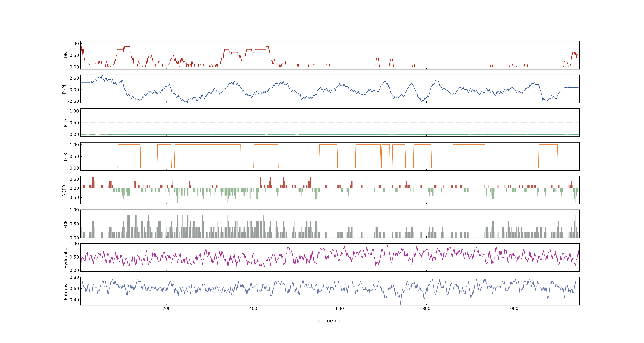Image resolution: width=644 pixels, height=343 pixels.
Task: Click the "Pi-Pi" y-axis label
Action: coord(64,89)
